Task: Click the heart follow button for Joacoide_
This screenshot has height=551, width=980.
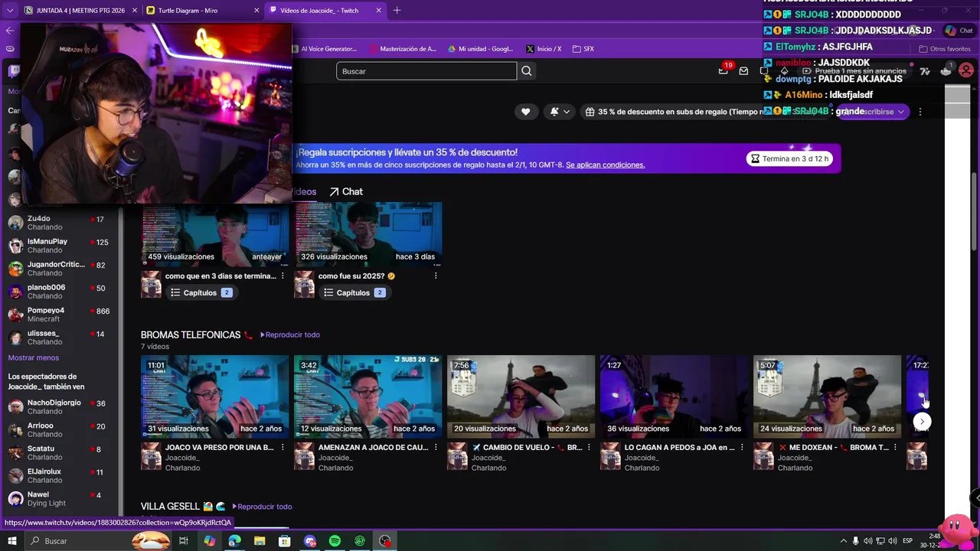Action: pos(525,112)
